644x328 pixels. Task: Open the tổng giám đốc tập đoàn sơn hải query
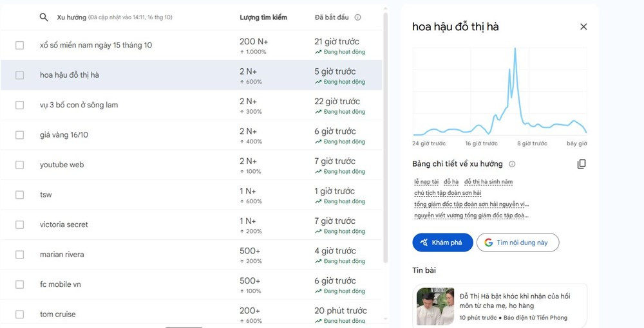[x=471, y=204]
